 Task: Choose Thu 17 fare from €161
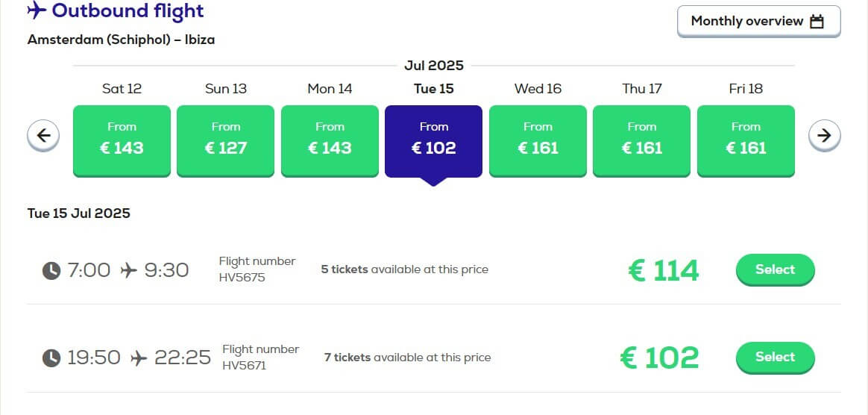pyautogui.click(x=641, y=141)
